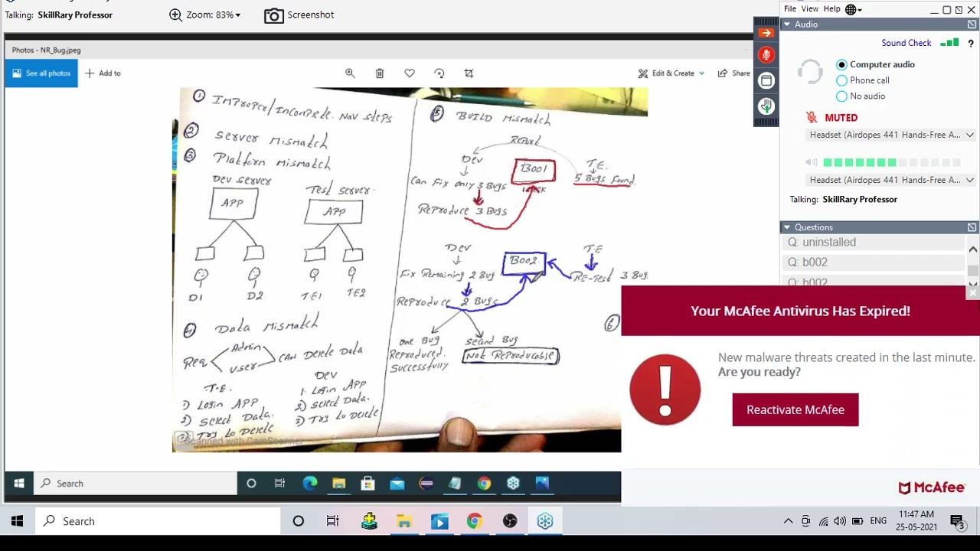
Task: Unmute the red microphone button
Action: point(766,55)
